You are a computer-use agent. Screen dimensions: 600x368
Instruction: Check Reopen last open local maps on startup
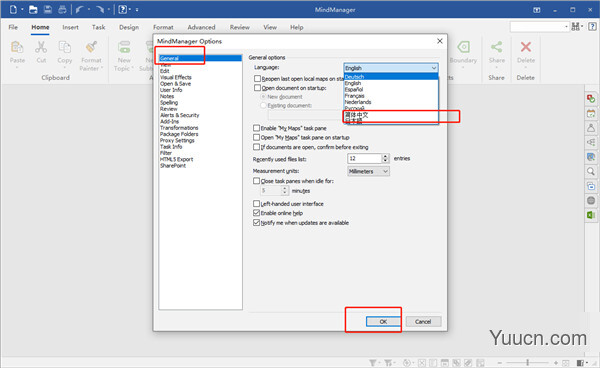(x=258, y=78)
